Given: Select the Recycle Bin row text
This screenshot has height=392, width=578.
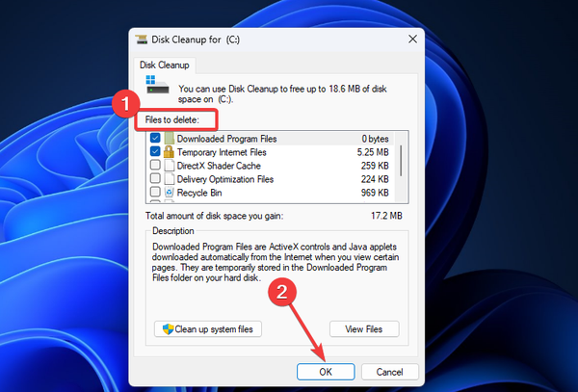Looking at the screenshot, I should tap(199, 193).
